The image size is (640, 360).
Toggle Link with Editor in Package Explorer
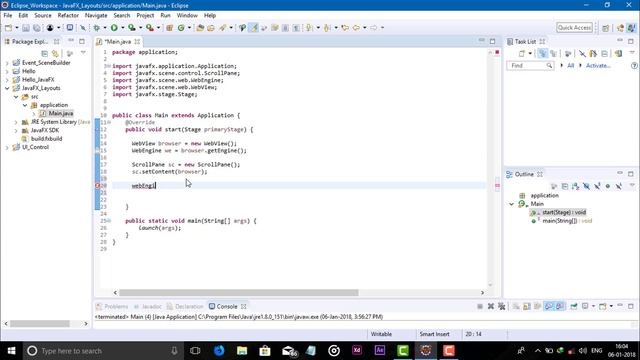click(55, 53)
